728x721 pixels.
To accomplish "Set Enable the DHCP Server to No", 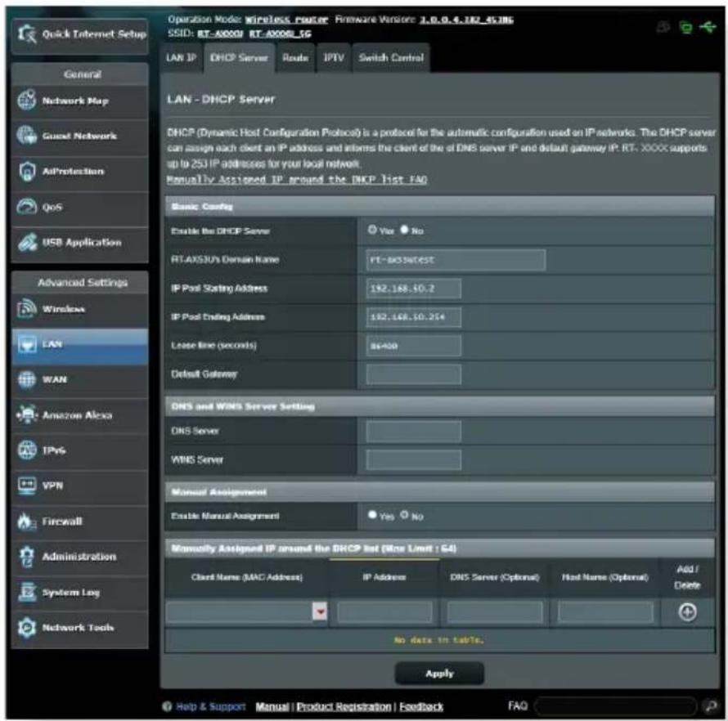I will pos(404,230).
